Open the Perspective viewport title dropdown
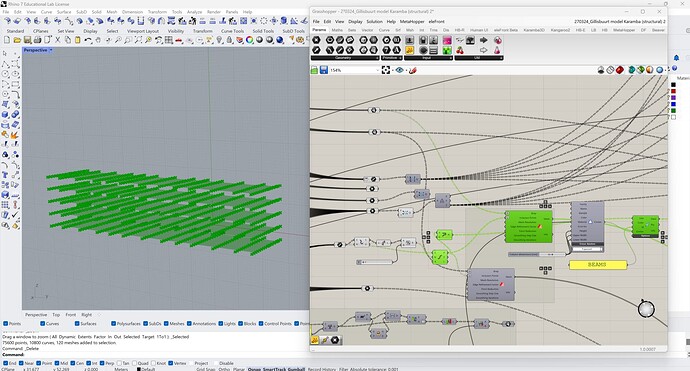The image size is (690, 371). tap(51, 50)
